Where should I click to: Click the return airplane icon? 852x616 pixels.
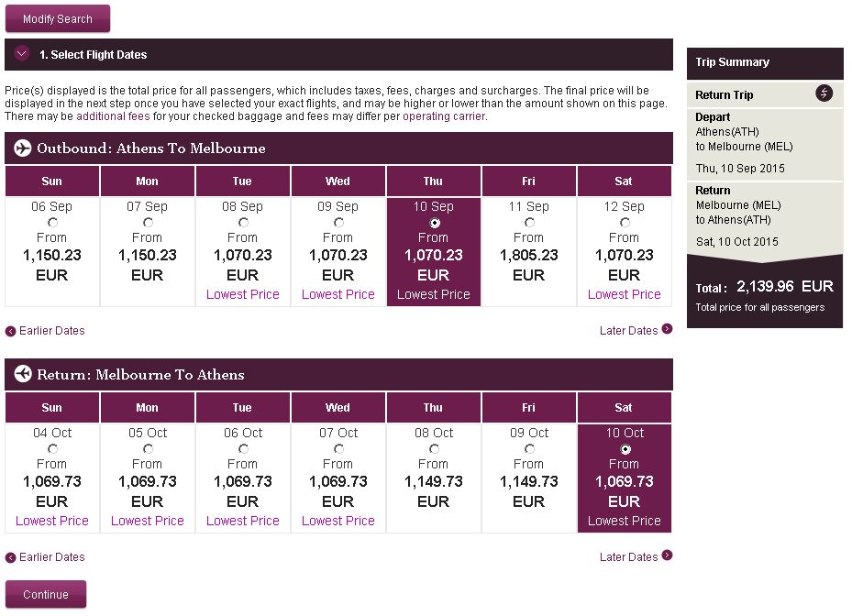point(23,374)
